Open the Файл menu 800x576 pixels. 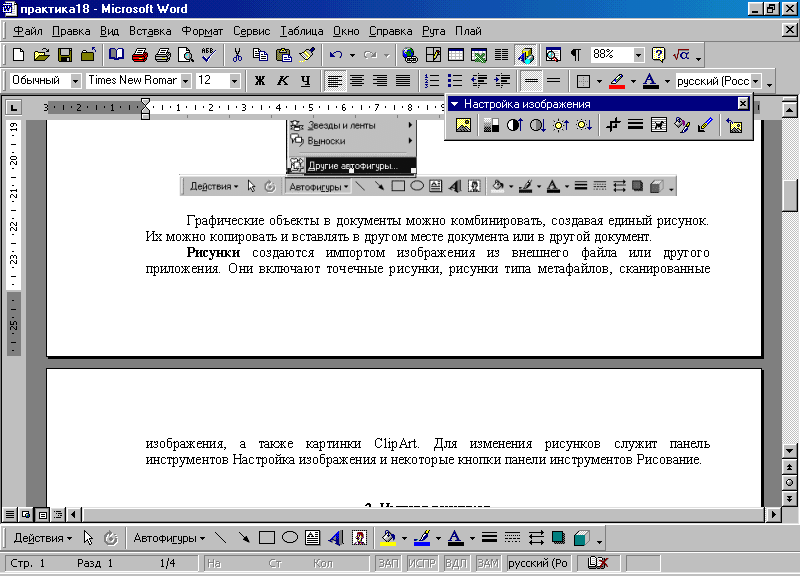point(28,31)
